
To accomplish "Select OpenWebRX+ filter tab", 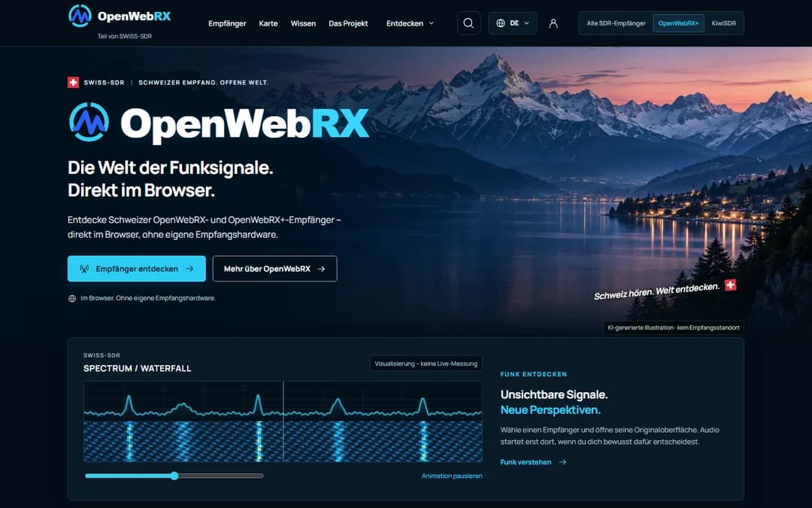I will pos(678,23).
